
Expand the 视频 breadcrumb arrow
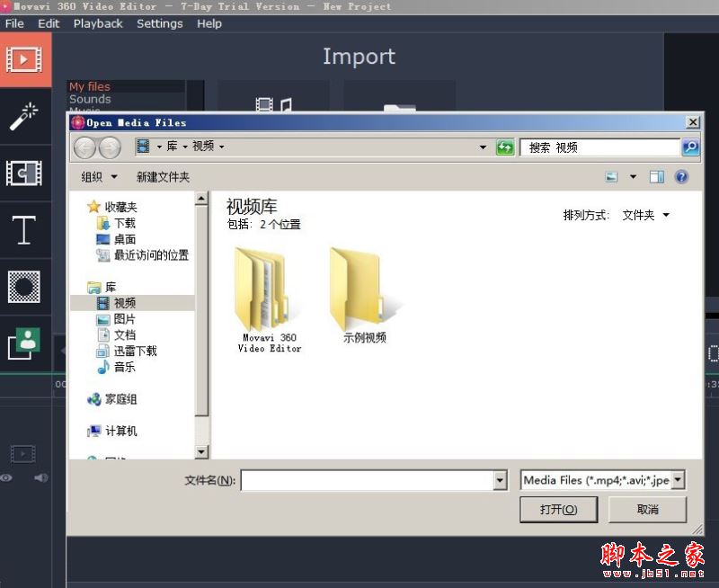[222, 147]
